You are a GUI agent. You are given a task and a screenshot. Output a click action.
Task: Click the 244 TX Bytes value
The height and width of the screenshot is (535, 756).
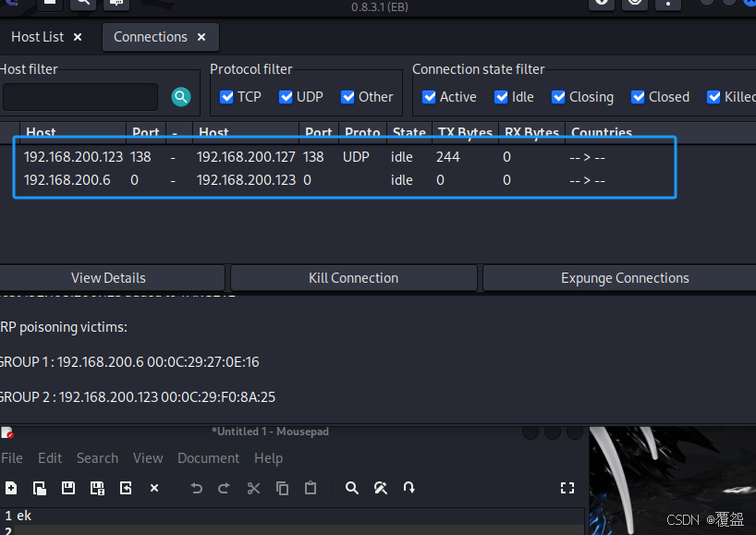(x=448, y=157)
